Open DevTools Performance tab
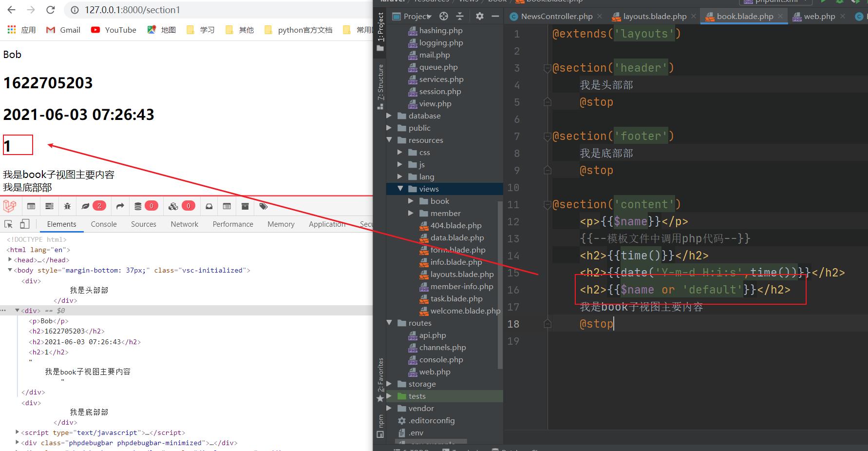 coord(233,224)
